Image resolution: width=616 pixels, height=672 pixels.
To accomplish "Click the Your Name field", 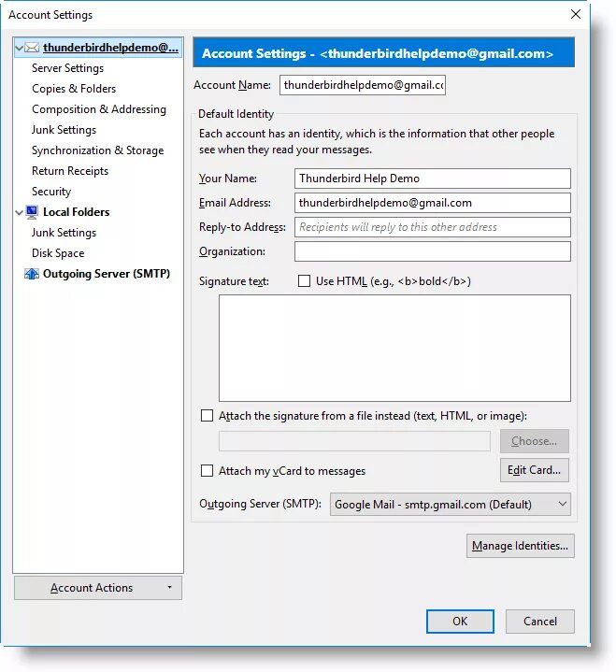I will [x=433, y=179].
